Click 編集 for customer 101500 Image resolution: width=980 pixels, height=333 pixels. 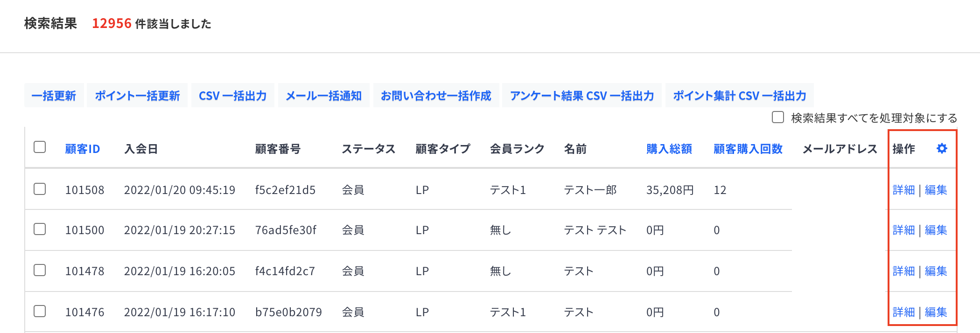pyautogui.click(x=936, y=230)
